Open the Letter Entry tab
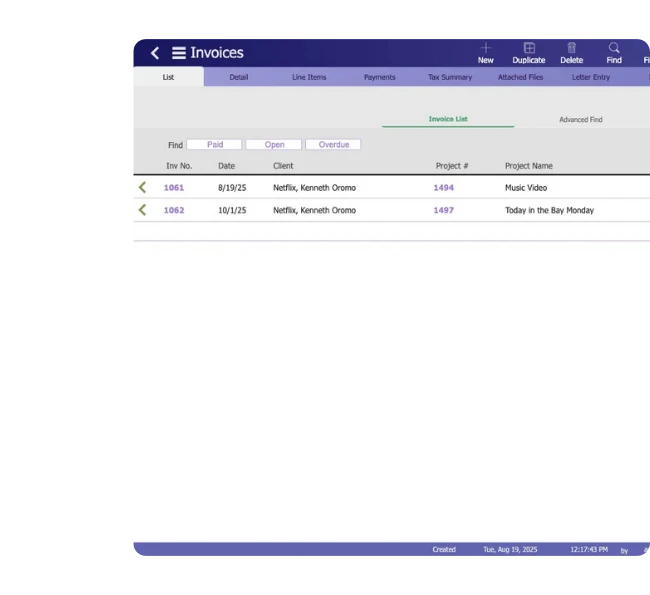Viewport: 650px width, 595px height. click(x=591, y=77)
